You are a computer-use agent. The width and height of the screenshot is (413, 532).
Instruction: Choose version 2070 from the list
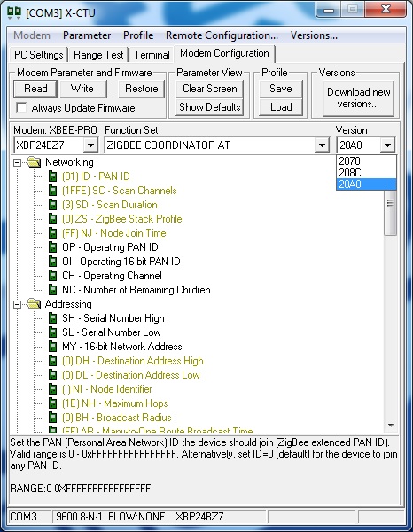pyautogui.click(x=366, y=161)
